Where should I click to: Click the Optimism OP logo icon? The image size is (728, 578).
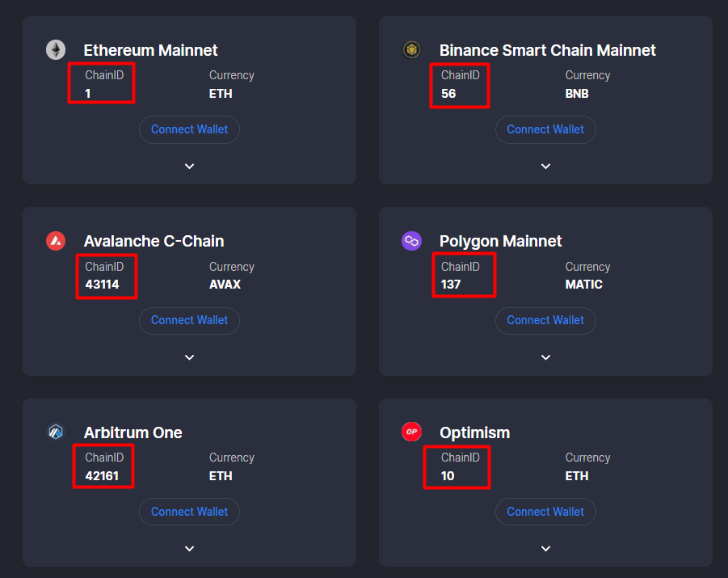411,432
